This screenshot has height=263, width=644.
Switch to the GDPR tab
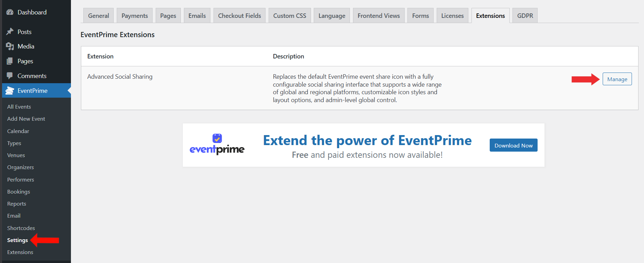pyautogui.click(x=525, y=16)
